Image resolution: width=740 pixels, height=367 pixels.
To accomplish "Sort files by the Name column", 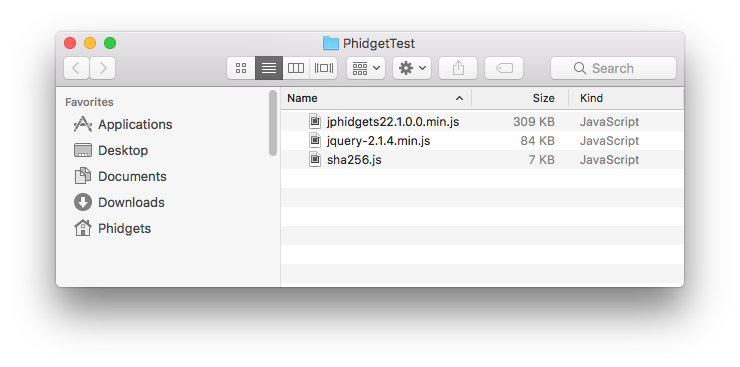I will [376, 98].
